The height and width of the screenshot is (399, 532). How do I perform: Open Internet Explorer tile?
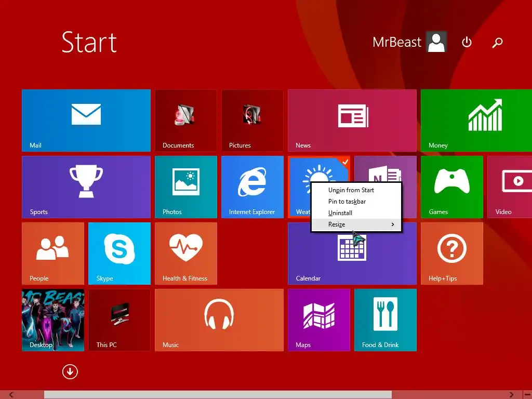(x=252, y=187)
